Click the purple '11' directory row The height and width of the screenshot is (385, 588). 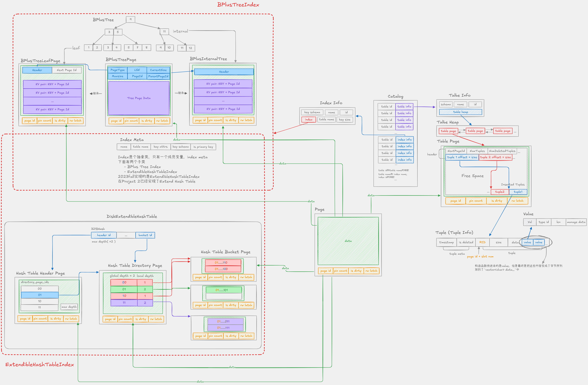pos(124,303)
